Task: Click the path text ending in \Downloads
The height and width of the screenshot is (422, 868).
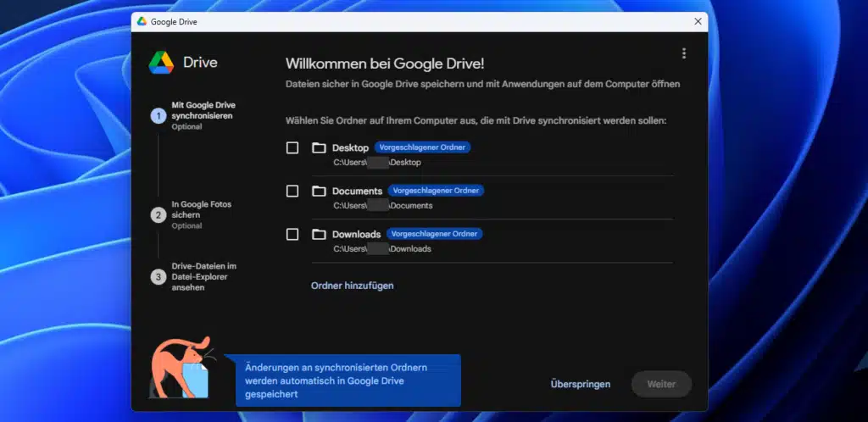Action: click(382, 249)
